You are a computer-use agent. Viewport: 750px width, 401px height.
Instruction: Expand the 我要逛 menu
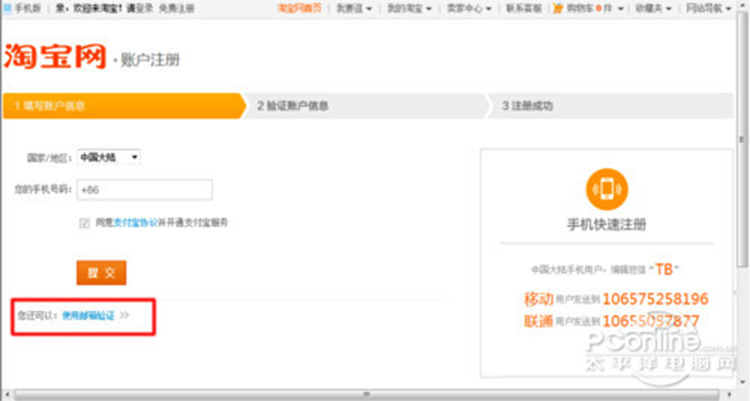[x=354, y=9]
